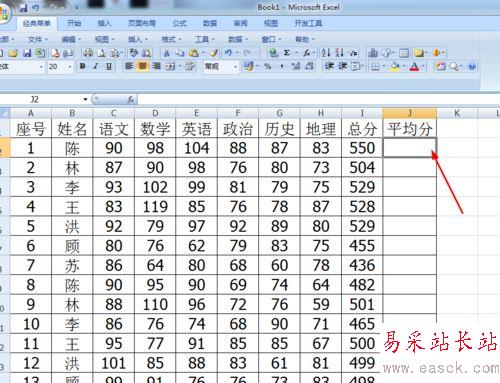Toggle center alignment
This screenshot has width=500, height=383.
coord(143,66)
